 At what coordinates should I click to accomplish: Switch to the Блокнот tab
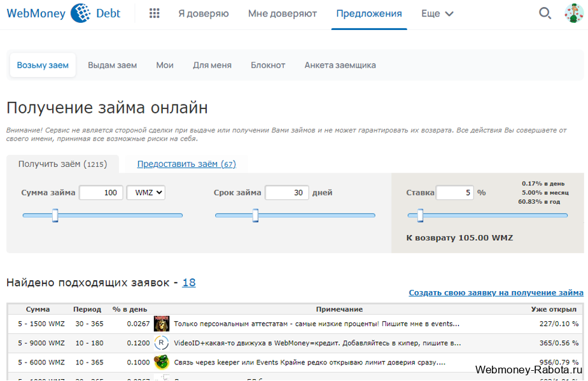coord(268,65)
